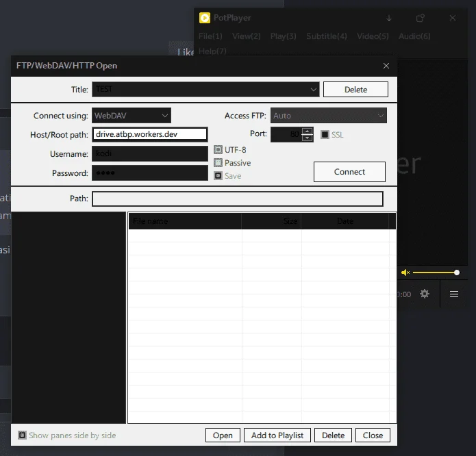Mute volume using PotPlayer speaker icon
This screenshot has width=476, height=456.
(405, 273)
